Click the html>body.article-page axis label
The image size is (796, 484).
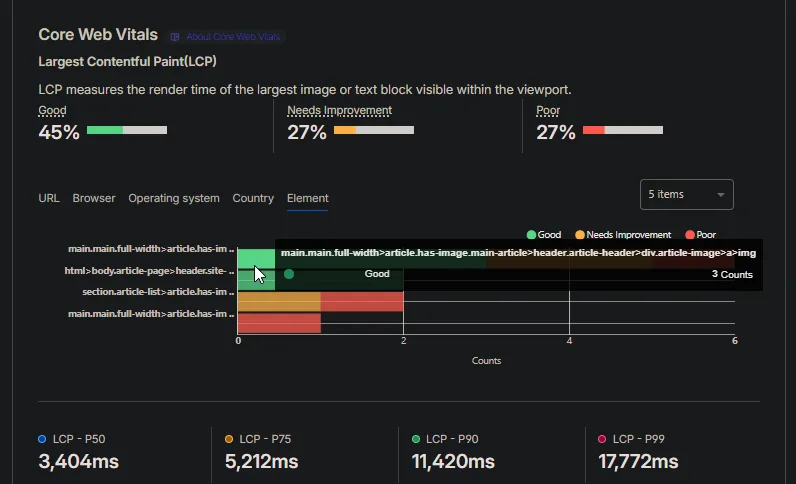tap(149, 271)
